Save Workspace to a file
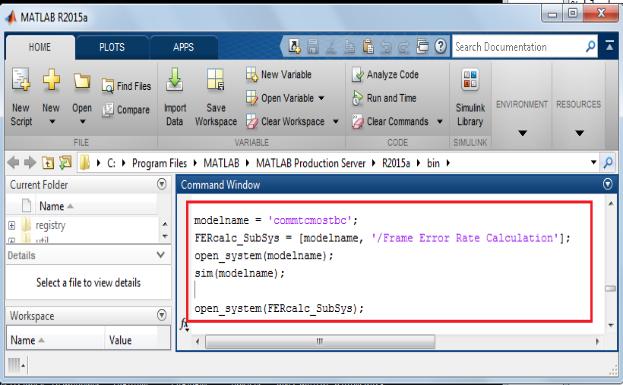The height and width of the screenshot is (385, 623). (x=216, y=97)
